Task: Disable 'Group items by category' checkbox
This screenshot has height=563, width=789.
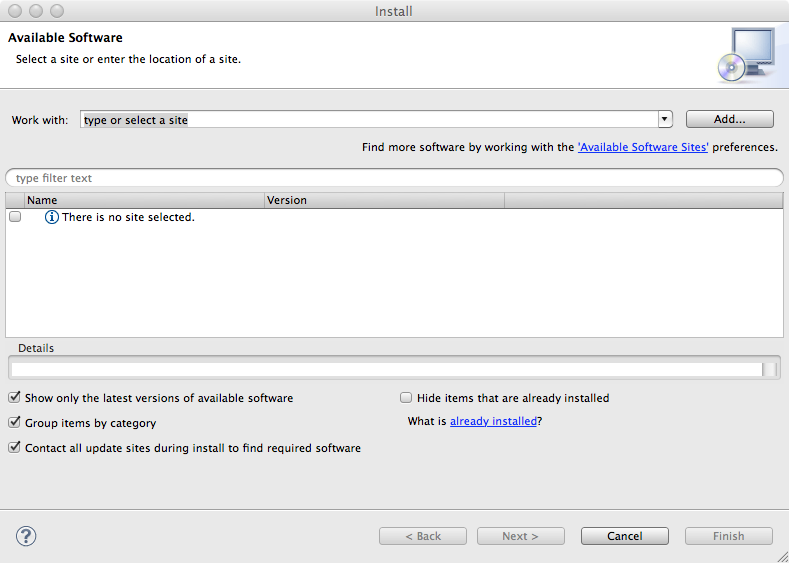Action: pos(14,423)
